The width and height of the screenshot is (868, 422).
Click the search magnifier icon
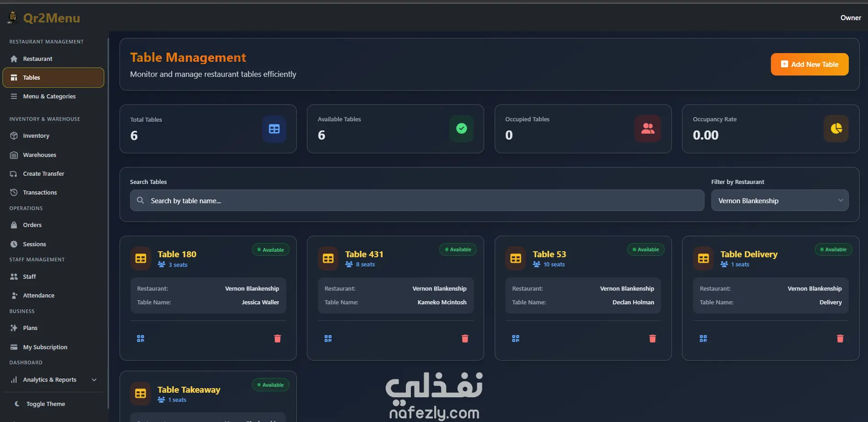(x=141, y=200)
